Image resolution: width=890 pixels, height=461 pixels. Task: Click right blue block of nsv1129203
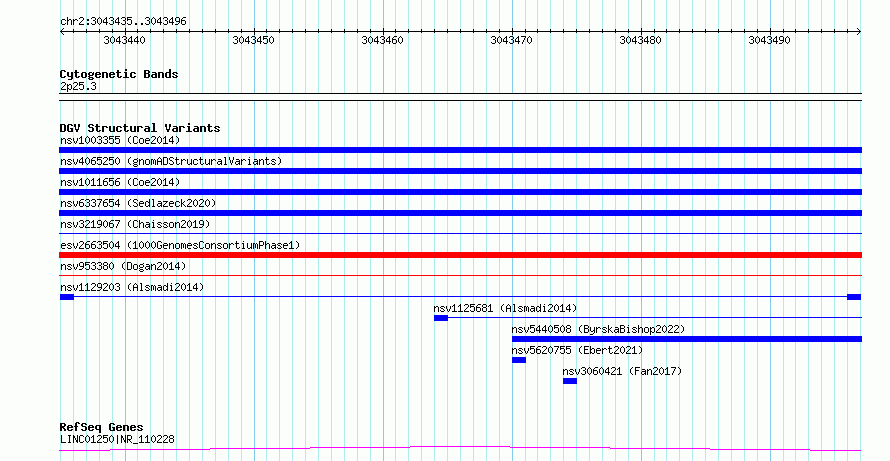(854, 297)
